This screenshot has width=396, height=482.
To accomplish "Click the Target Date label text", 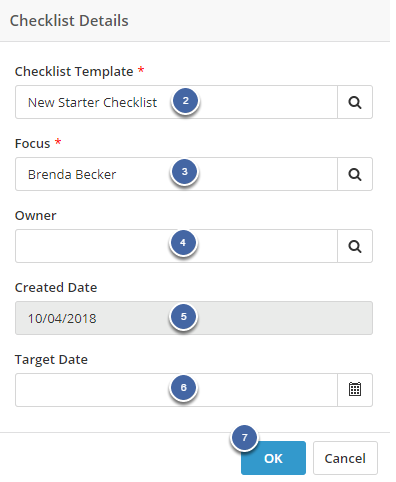I will [51, 360].
